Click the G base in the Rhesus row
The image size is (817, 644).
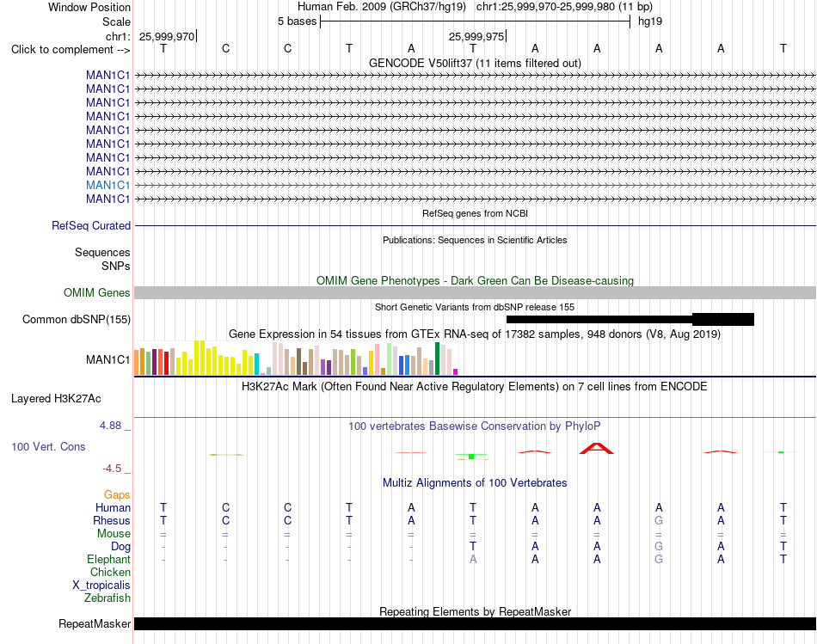point(659,520)
